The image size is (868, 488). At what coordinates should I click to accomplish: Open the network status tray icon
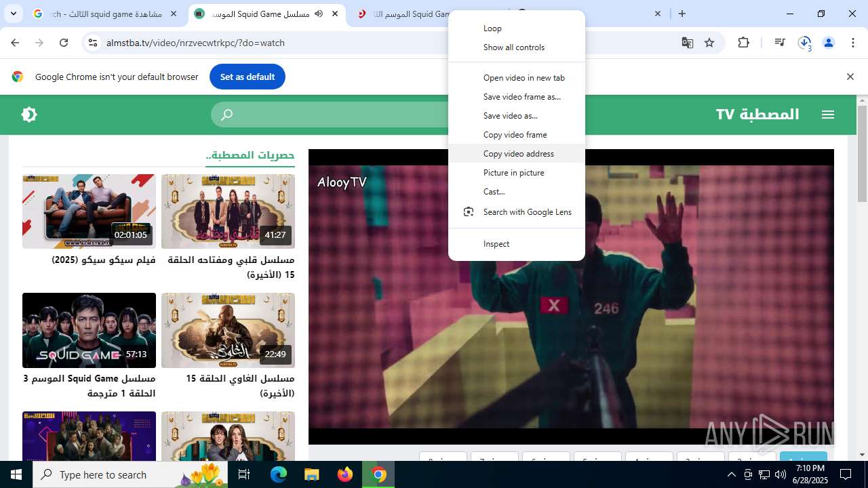[x=764, y=474]
